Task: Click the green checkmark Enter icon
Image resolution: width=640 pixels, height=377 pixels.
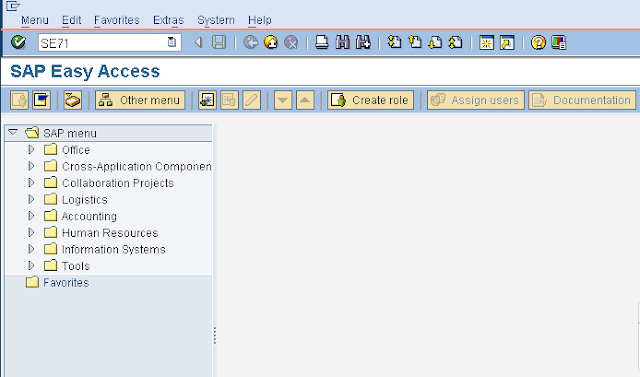Action: [18, 42]
